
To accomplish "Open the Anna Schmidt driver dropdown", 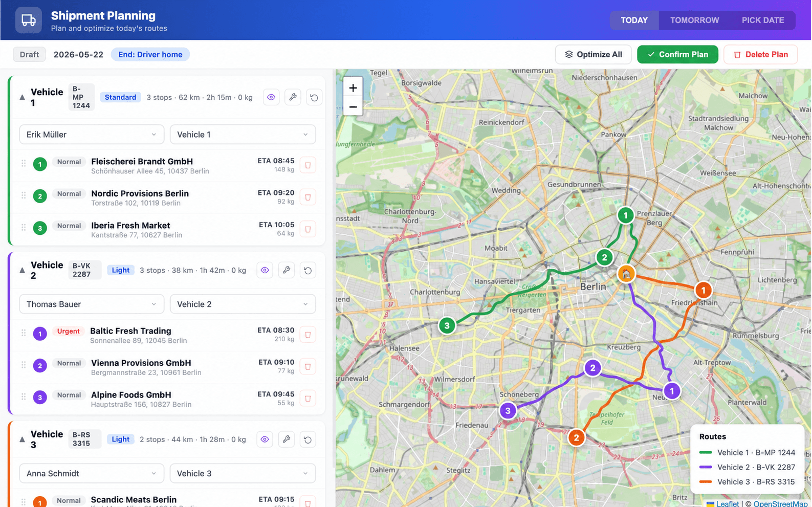I will (x=92, y=474).
